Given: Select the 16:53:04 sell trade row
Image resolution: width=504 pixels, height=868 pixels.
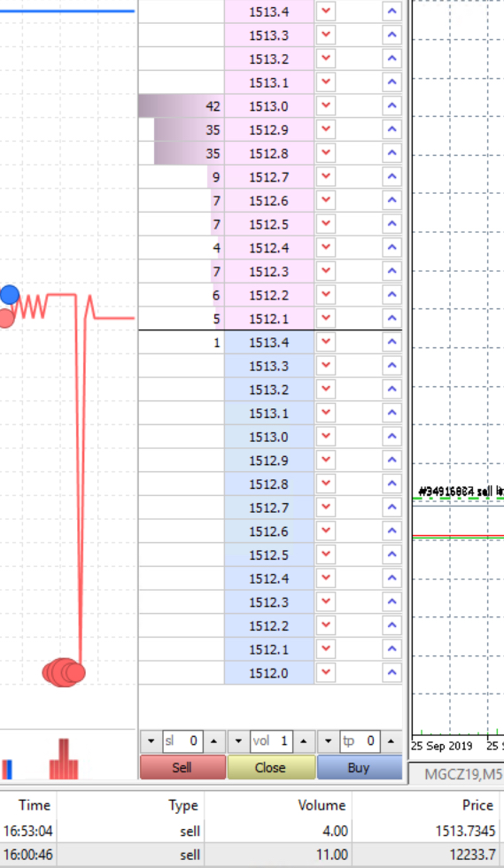Looking at the screenshot, I should pyautogui.click(x=252, y=831).
